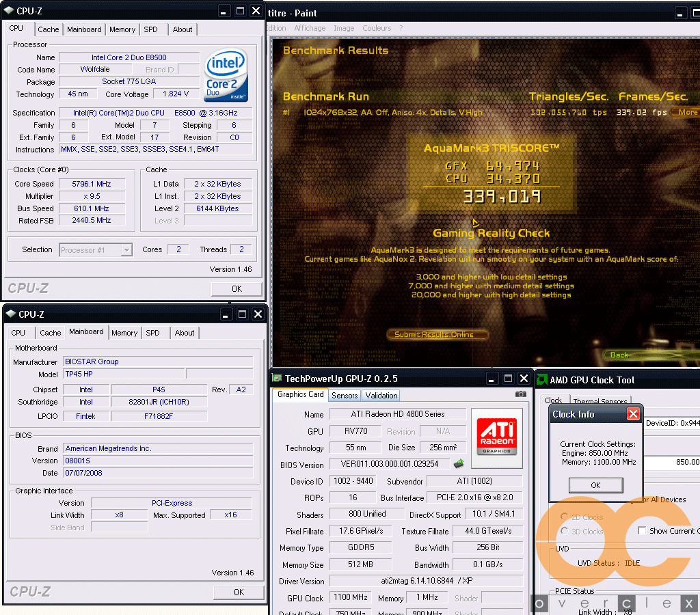Click the PCI-Express graphic interface version
This screenshot has height=615, width=700.
coord(172,503)
